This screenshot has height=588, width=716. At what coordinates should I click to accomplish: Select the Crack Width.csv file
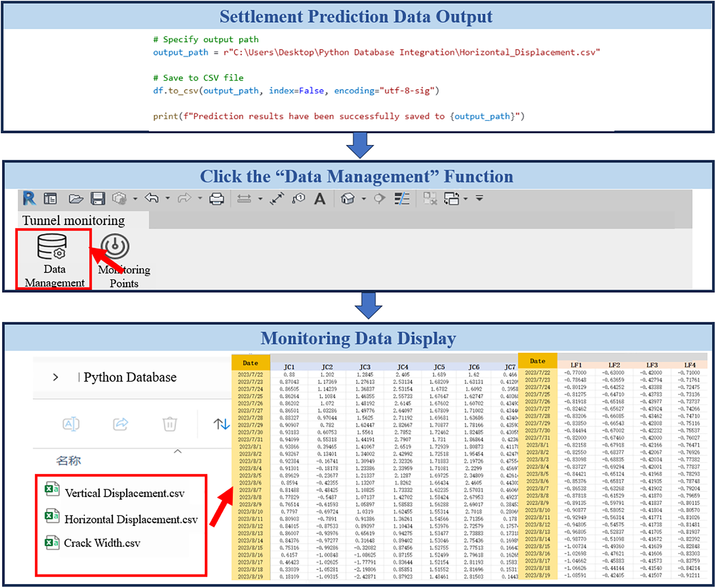pyautogui.click(x=102, y=543)
